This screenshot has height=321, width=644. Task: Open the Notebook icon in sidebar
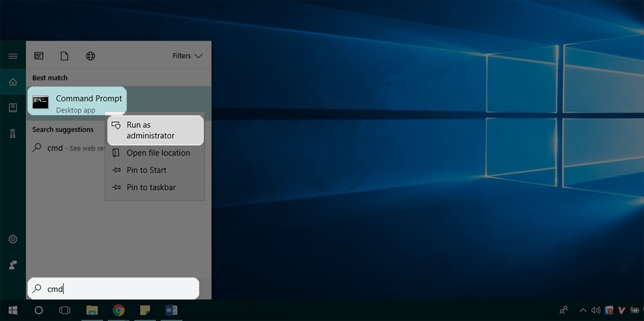(13, 108)
